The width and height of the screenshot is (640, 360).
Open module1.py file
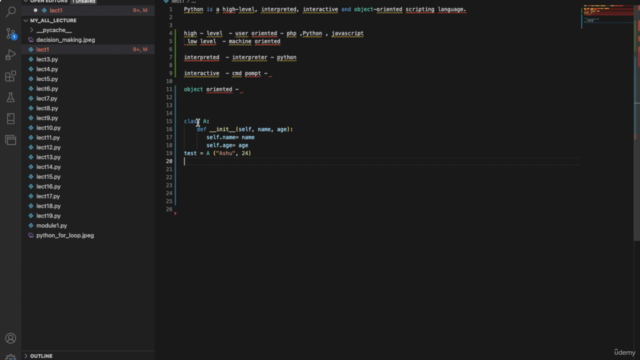(x=51, y=226)
